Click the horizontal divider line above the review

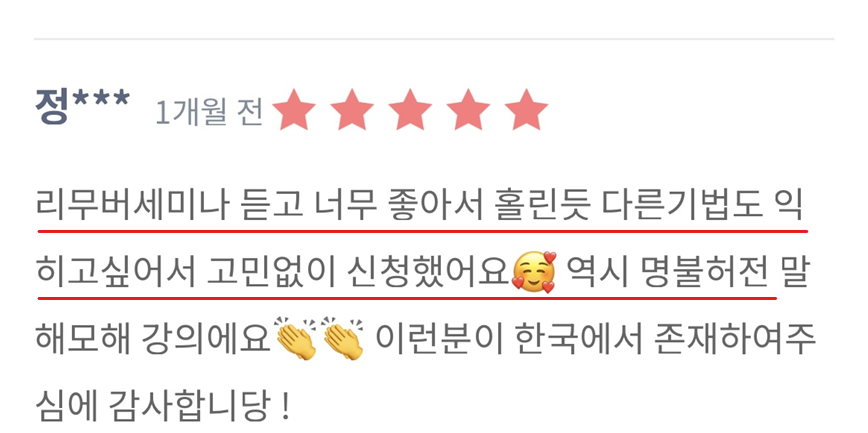coord(434,39)
